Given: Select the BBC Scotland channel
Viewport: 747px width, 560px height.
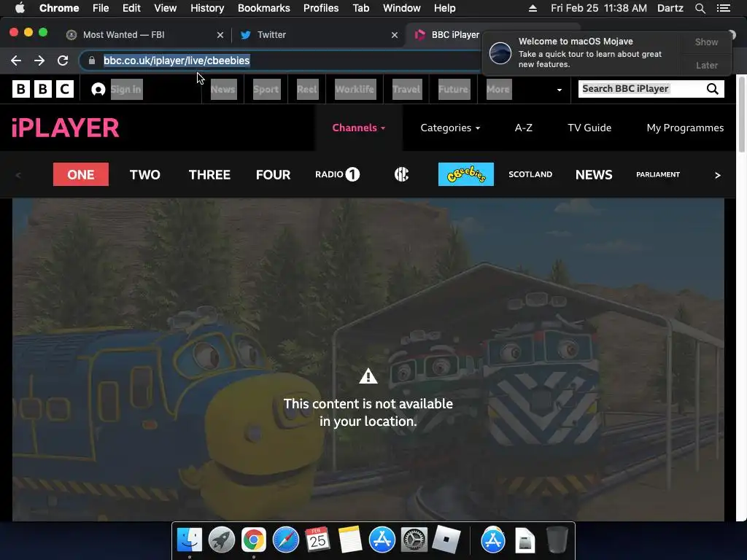Looking at the screenshot, I should coord(530,174).
